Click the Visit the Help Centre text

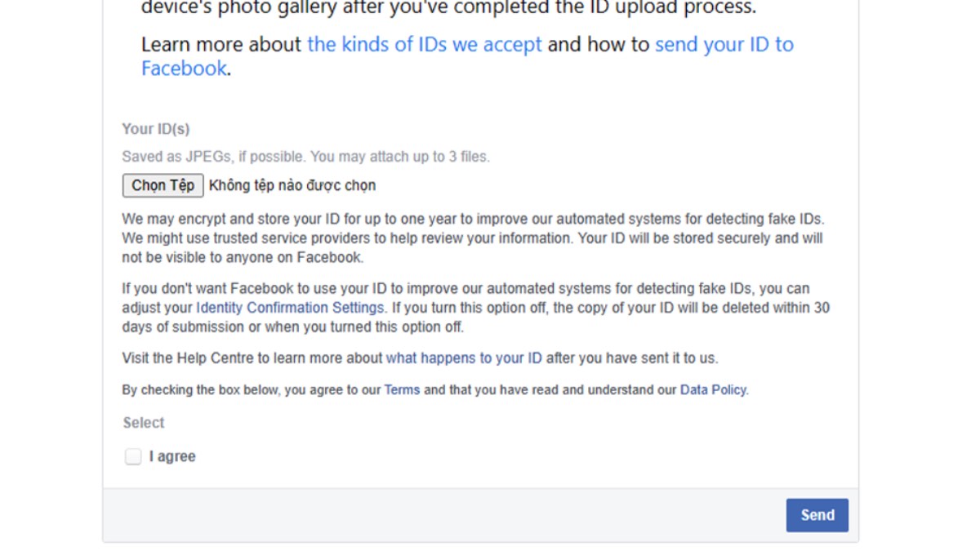[x=252, y=358]
